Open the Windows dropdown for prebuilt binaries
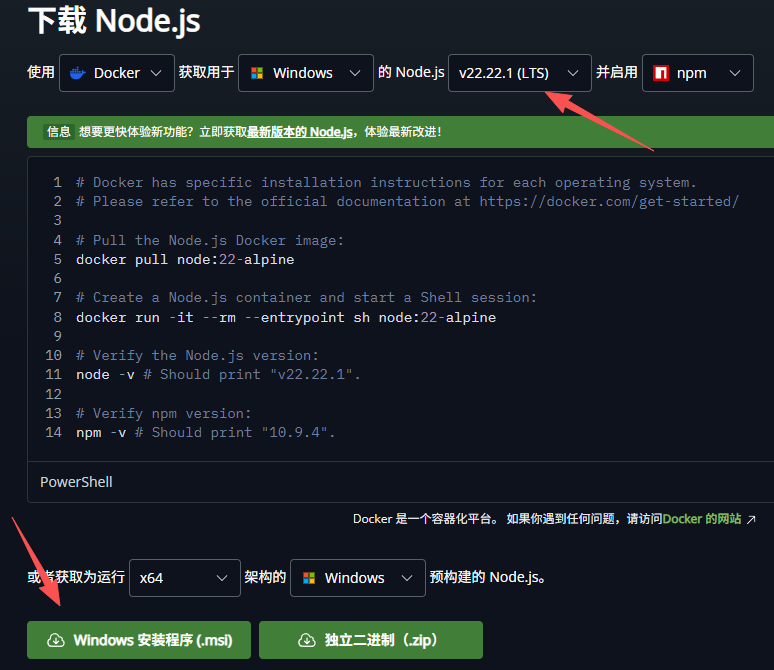Viewport: 774px width, 670px height. (357, 578)
